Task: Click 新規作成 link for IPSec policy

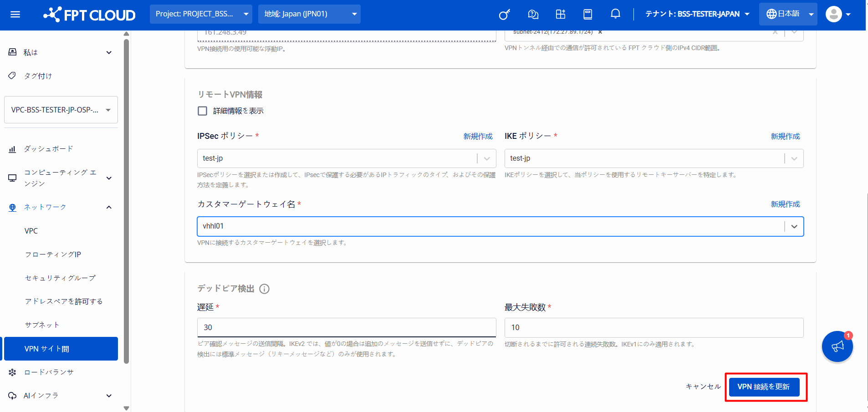Action: [x=478, y=137]
